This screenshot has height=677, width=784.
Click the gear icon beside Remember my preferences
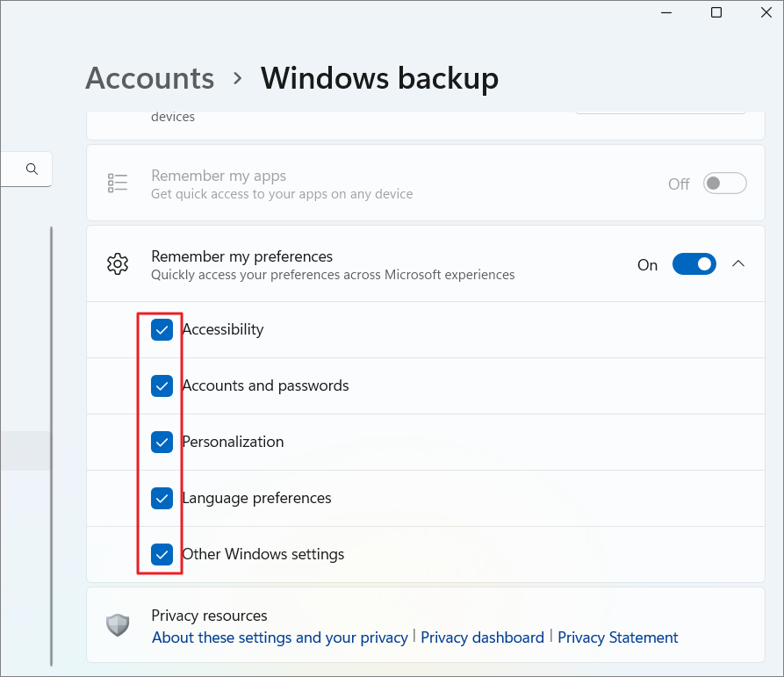[x=118, y=263]
